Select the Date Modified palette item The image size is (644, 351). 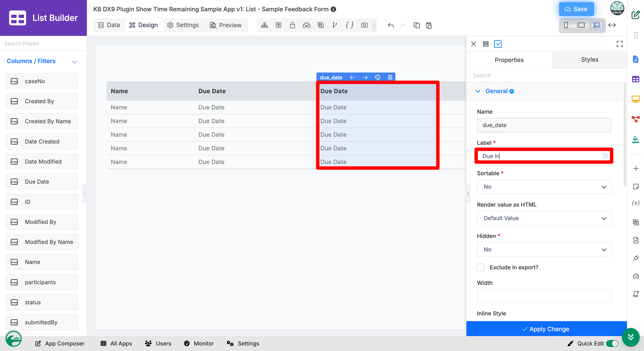tap(42, 161)
